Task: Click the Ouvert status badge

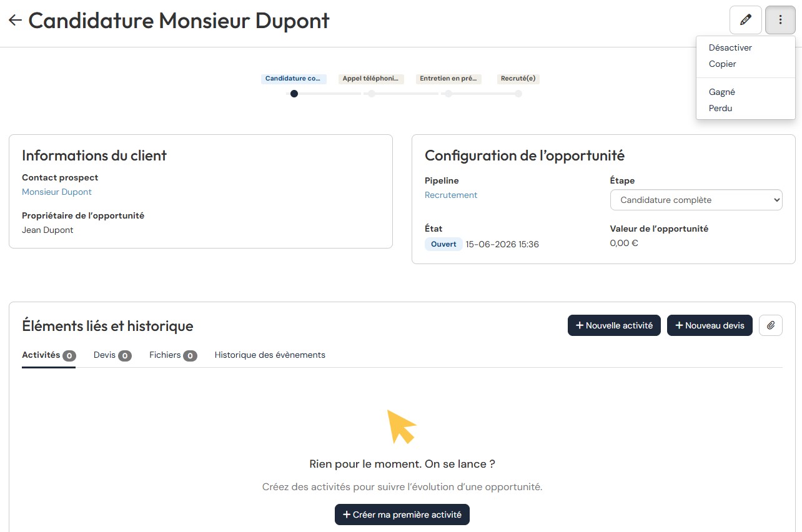Action: click(x=443, y=244)
